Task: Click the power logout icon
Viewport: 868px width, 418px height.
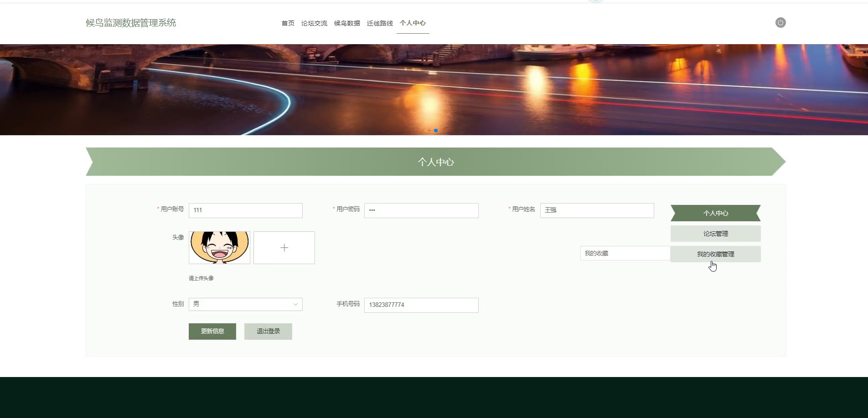Action: click(x=780, y=23)
